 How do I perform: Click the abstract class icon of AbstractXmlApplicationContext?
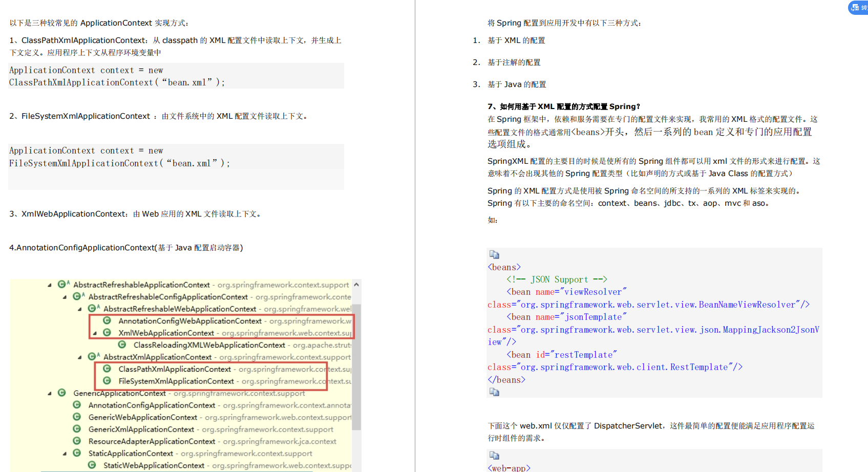[x=93, y=356]
